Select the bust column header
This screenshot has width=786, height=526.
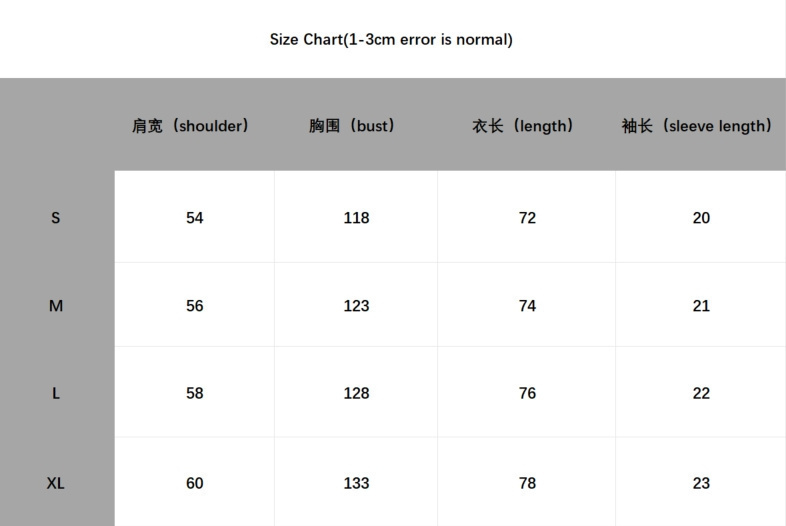352,125
